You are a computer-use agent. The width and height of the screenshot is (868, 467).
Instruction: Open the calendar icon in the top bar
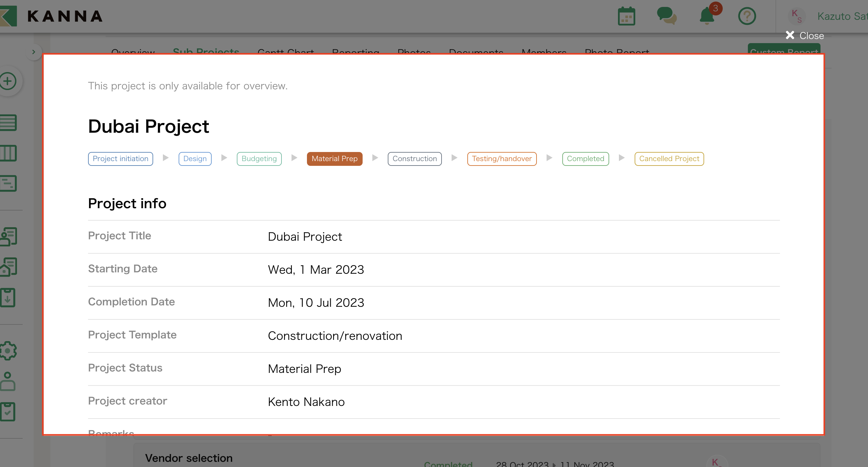(626, 15)
